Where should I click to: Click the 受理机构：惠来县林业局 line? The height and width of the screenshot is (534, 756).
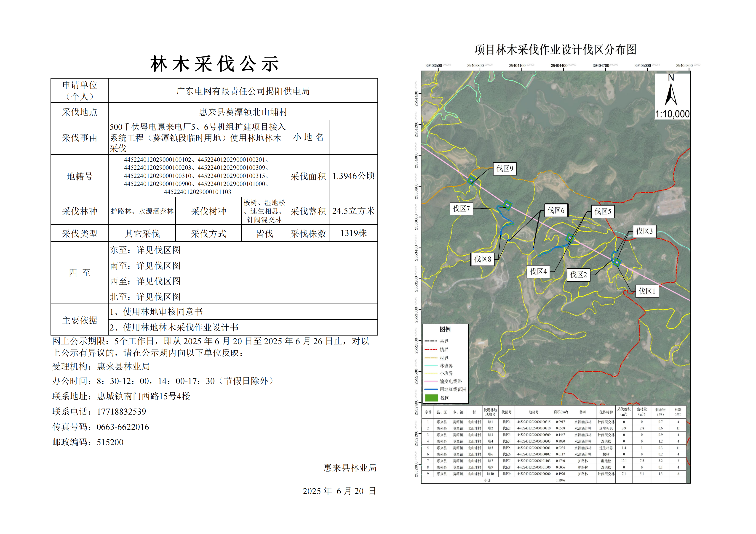[101, 367]
